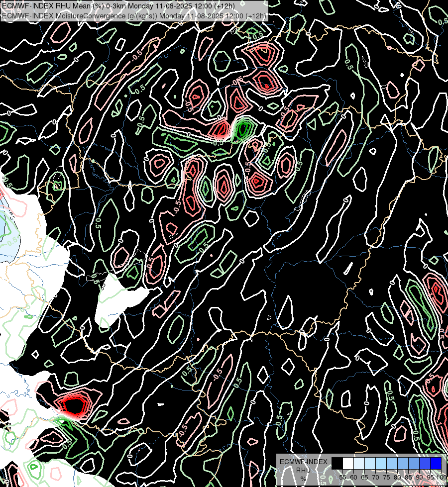The image size is (448, 487).
Task: Pick the 65–70 light blue legend swatch
Action: click(370, 463)
